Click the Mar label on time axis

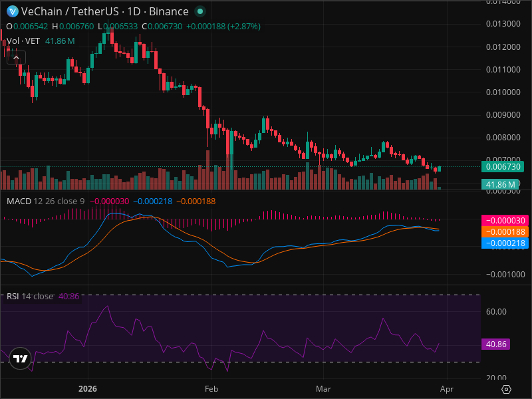[x=323, y=389]
